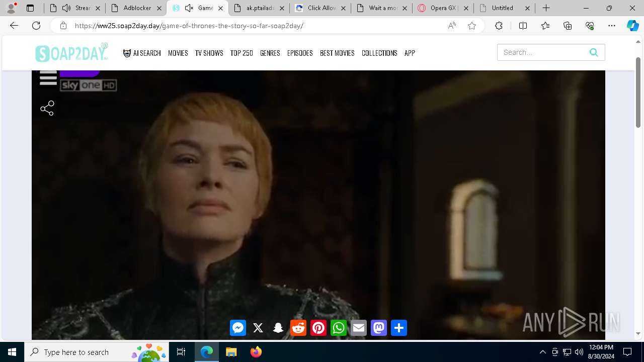Share via Facebook Messenger
Viewport: 644px width, 362px height.
[x=238, y=328]
